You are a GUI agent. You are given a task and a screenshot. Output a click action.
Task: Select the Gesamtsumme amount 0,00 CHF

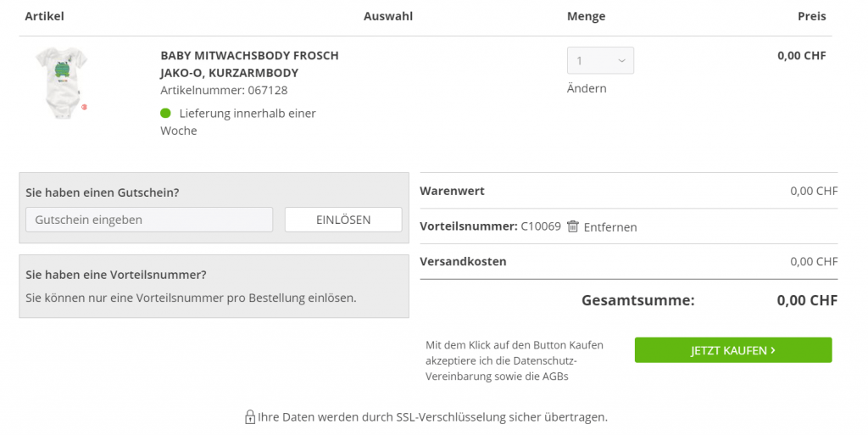tap(807, 300)
